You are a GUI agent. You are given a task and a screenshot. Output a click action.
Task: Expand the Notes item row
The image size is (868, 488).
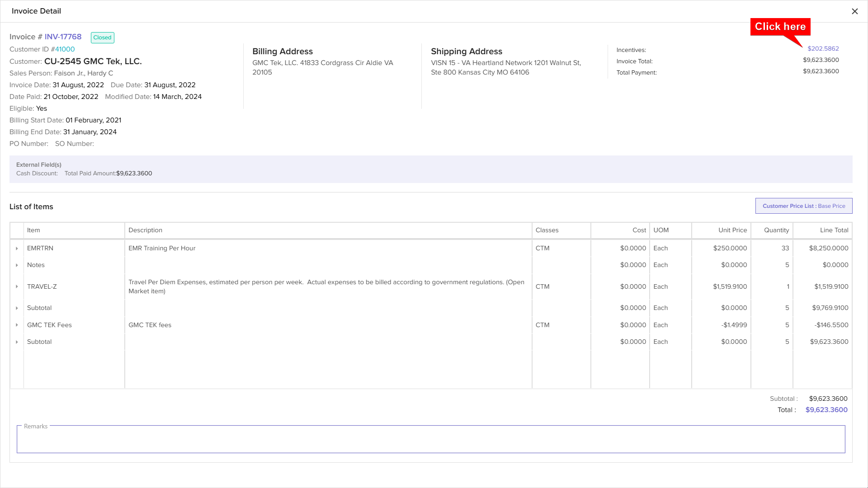click(17, 265)
